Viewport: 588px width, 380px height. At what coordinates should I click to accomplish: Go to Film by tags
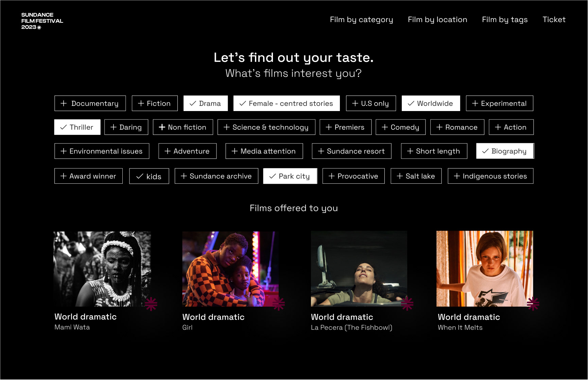[x=505, y=20]
